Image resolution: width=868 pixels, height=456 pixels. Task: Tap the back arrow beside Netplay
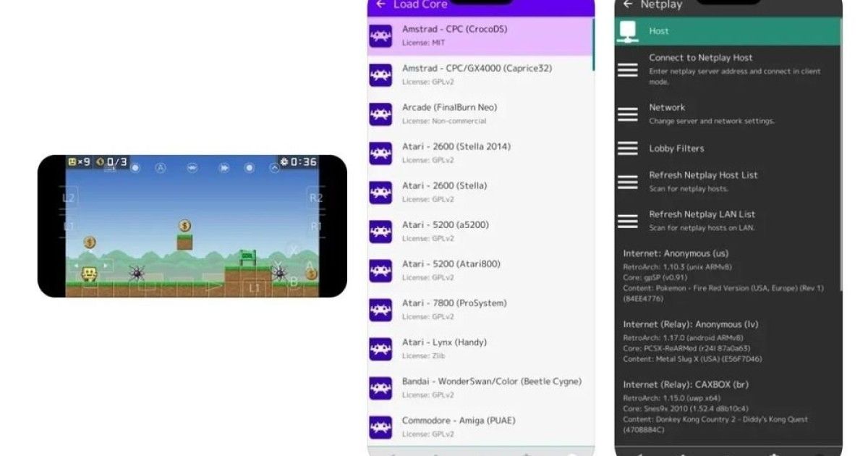tap(626, 4)
